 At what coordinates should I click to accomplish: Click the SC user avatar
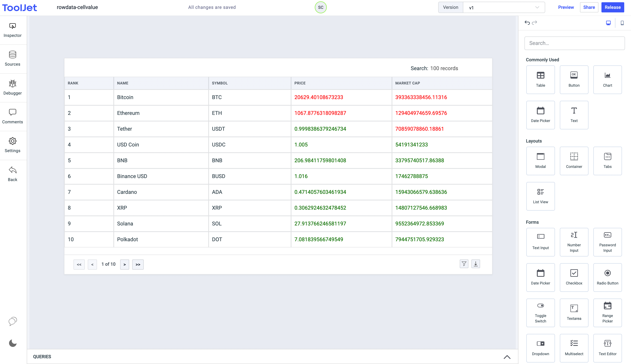point(321,7)
